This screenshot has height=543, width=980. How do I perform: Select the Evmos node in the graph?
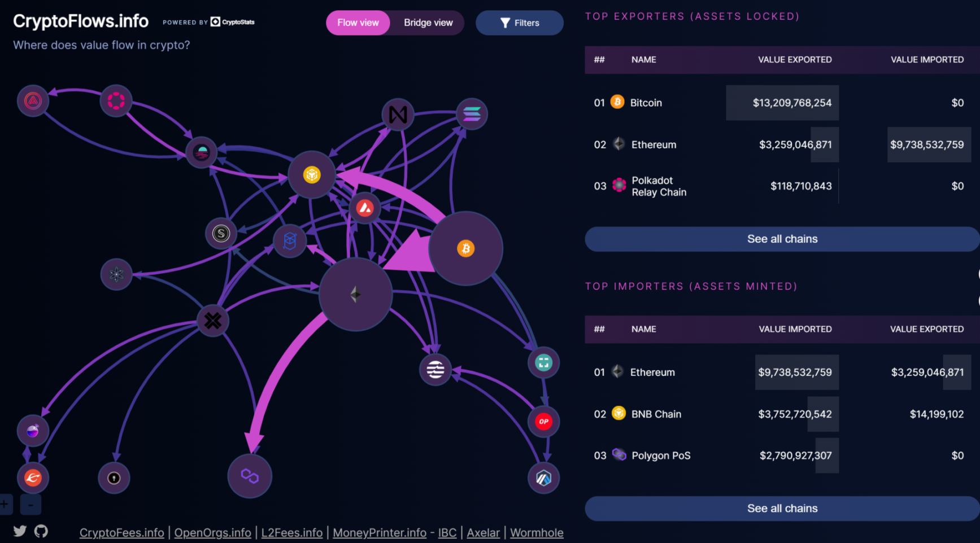click(33, 478)
